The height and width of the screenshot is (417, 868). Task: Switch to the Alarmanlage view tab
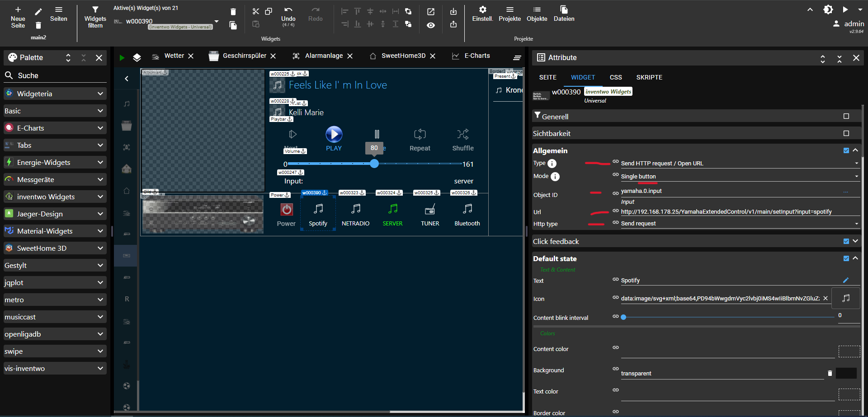point(324,56)
